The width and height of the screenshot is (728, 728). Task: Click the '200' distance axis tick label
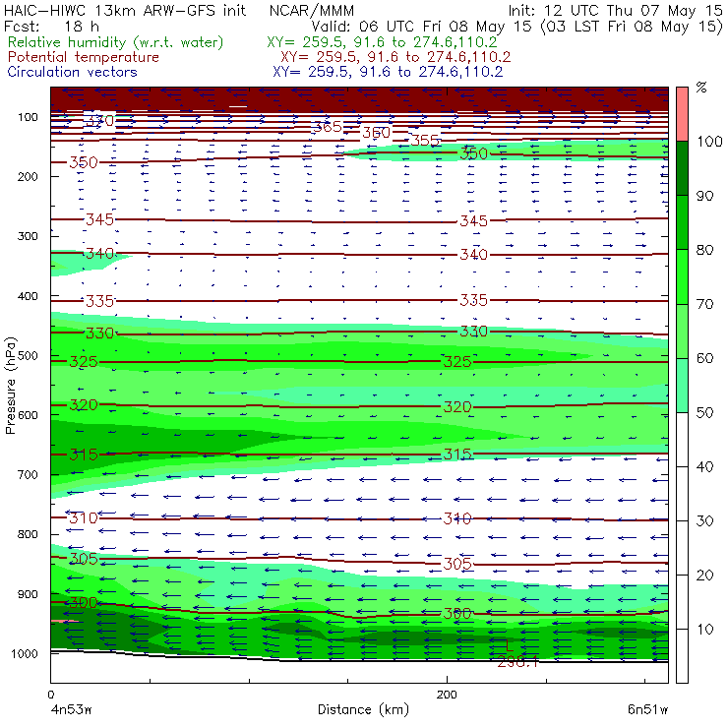(447, 695)
